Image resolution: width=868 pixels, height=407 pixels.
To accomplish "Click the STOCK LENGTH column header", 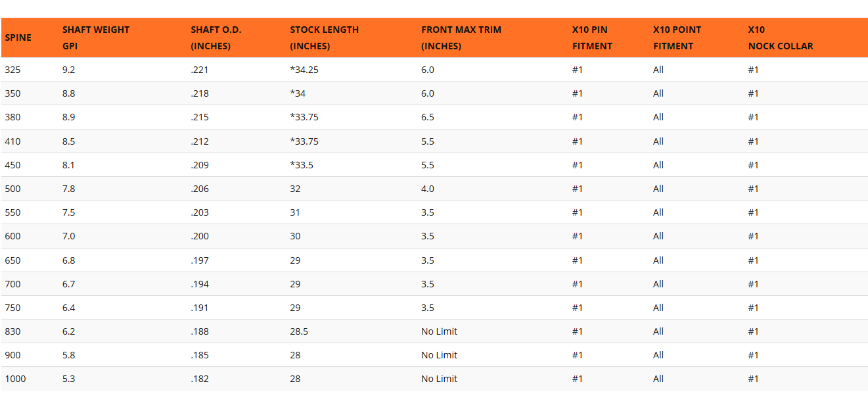I will coord(325,37).
